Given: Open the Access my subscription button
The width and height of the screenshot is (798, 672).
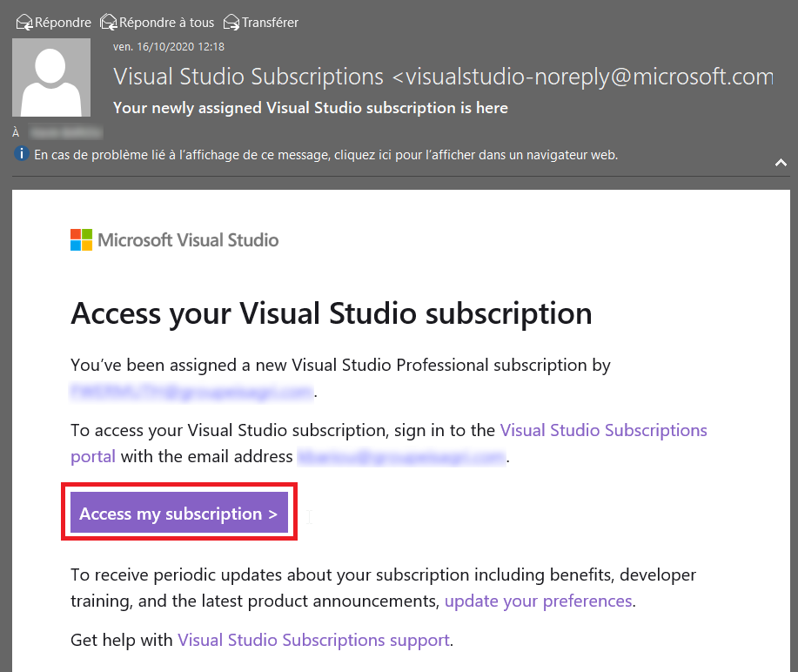Looking at the screenshot, I should [x=179, y=512].
